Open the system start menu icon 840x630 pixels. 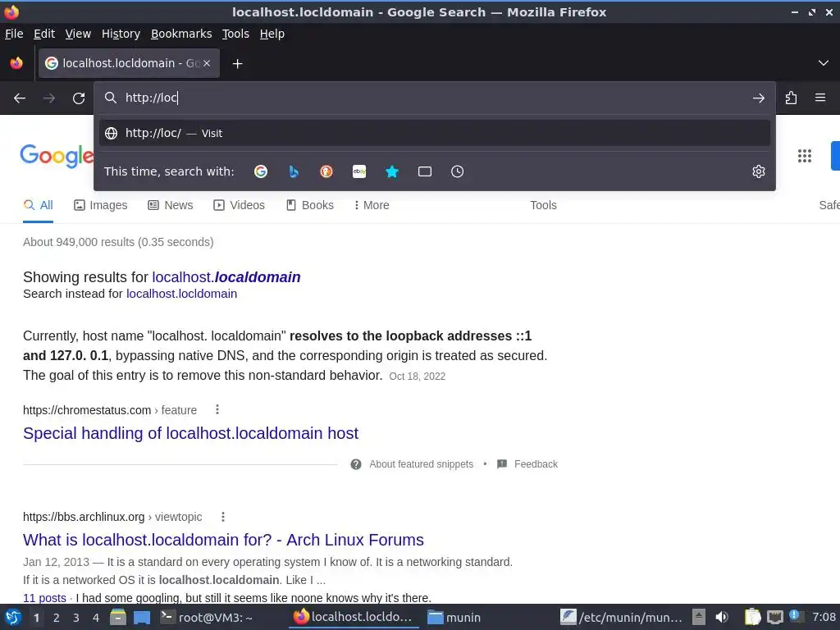coord(13,618)
